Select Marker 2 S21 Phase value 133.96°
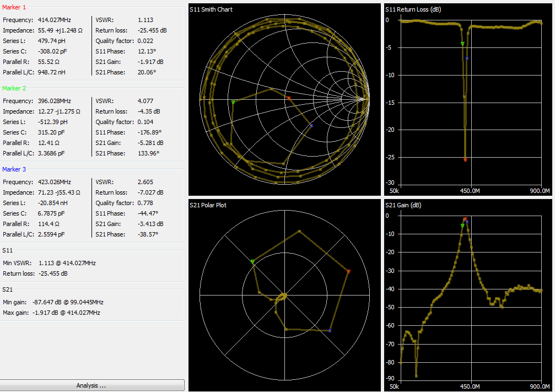The image size is (555, 392). pyautogui.click(x=149, y=153)
